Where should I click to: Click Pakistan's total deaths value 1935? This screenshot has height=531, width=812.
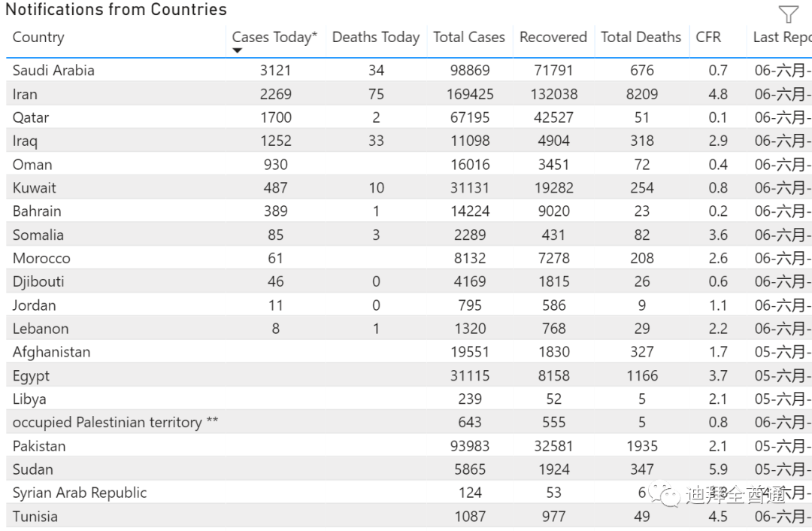pos(642,447)
